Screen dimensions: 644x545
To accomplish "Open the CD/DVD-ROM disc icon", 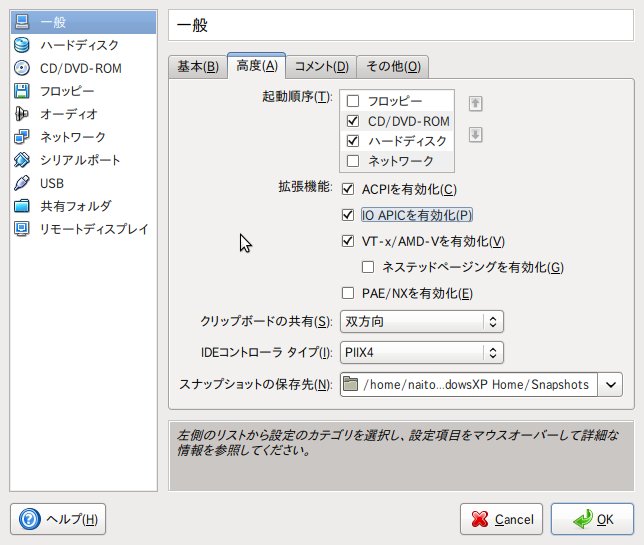I will click(x=22, y=68).
